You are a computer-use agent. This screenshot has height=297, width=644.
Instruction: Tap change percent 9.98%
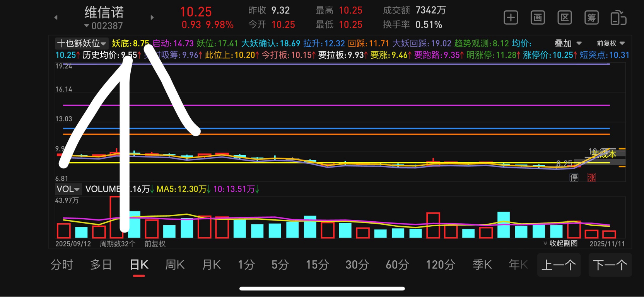click(220, 25)
